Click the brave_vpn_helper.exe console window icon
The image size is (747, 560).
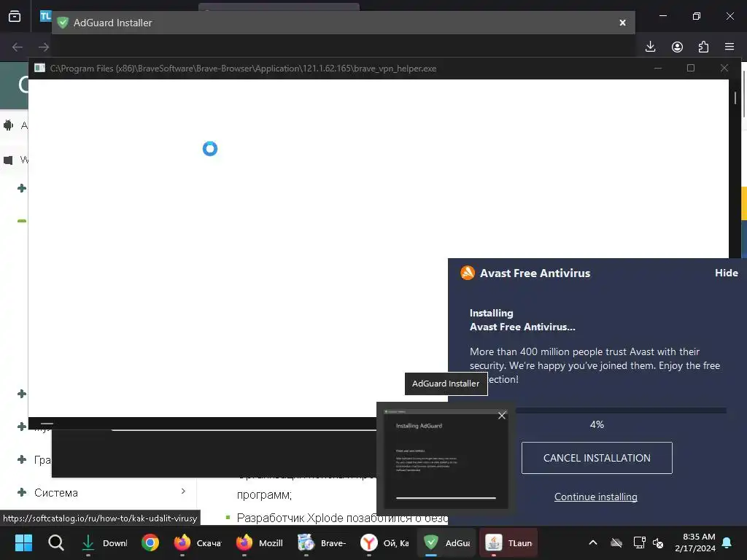click(x=40, y=68)
